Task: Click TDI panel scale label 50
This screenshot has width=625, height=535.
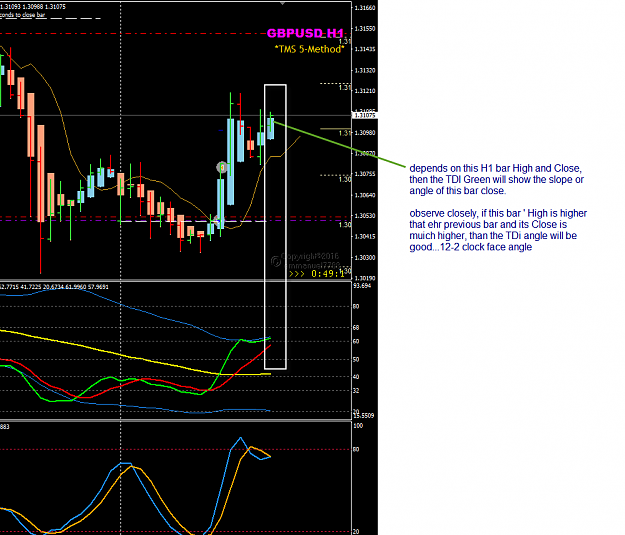Action: click(x=356, y=359)
